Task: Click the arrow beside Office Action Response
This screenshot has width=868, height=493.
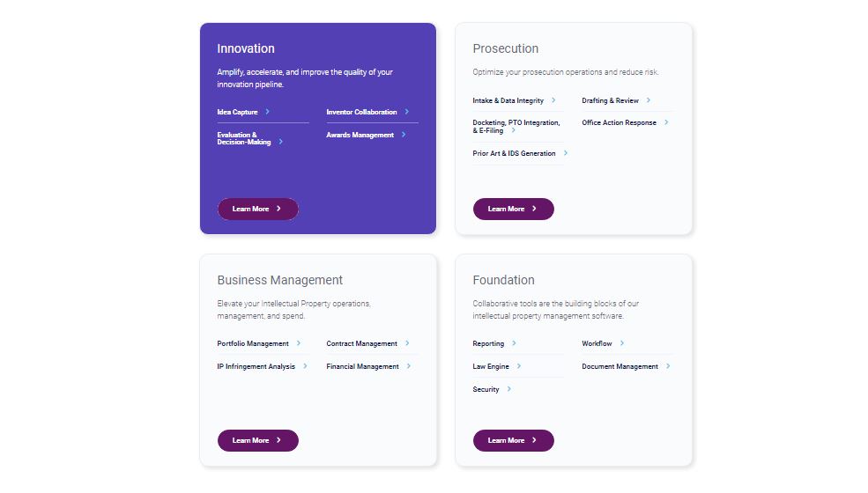Action: click(666, 122)
